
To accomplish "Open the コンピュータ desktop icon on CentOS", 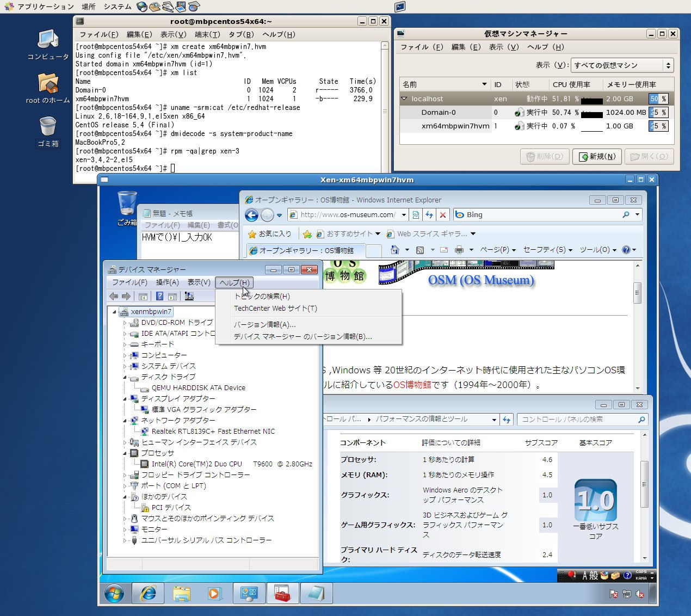I will (48, 44).
